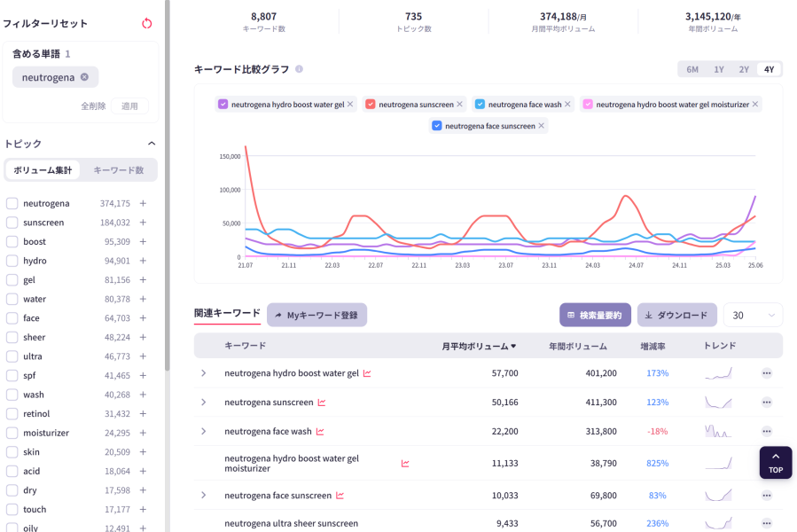Remove the neutrogena word chip
This screenshot has height=532, width=797.
coord(84,77)
